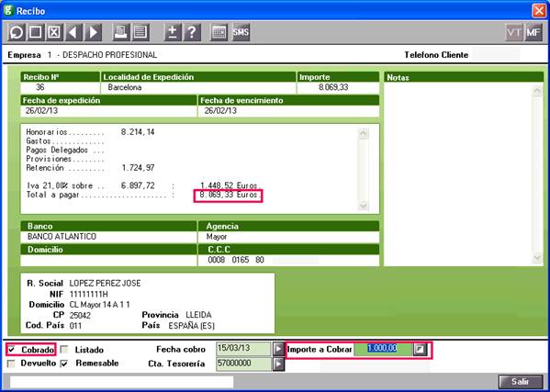Click the SMS toolbar icon

tap(241, 33)
